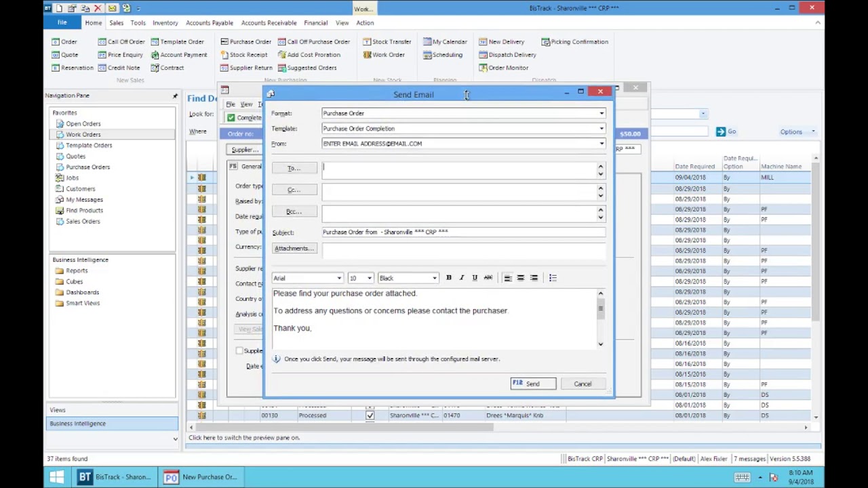Viewport: 868px width, 488px height.
Task: Expand the Views section in the navigation pane
Action: [x=113, y=410]
